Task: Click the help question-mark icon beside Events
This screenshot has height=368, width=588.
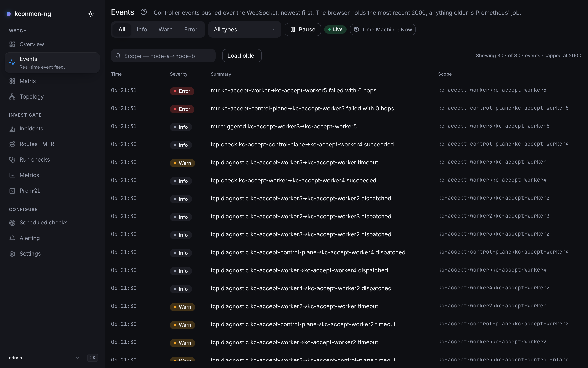Action: [144, 12]
